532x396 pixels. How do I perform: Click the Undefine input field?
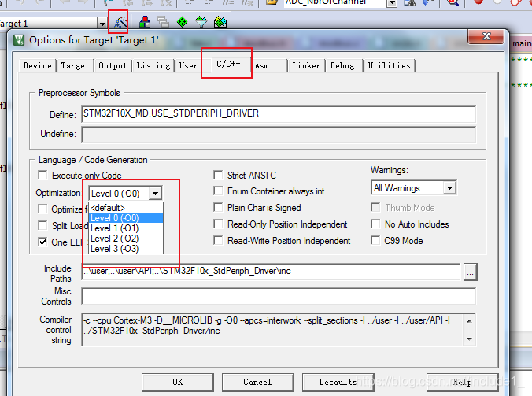pos(279,135)
